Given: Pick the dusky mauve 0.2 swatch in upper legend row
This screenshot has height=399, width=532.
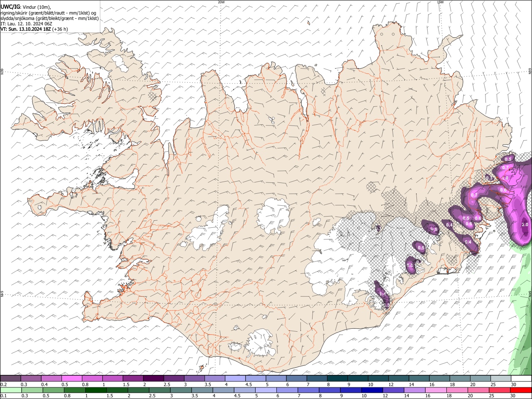Looking at the screenshot, I should [10, 379].
